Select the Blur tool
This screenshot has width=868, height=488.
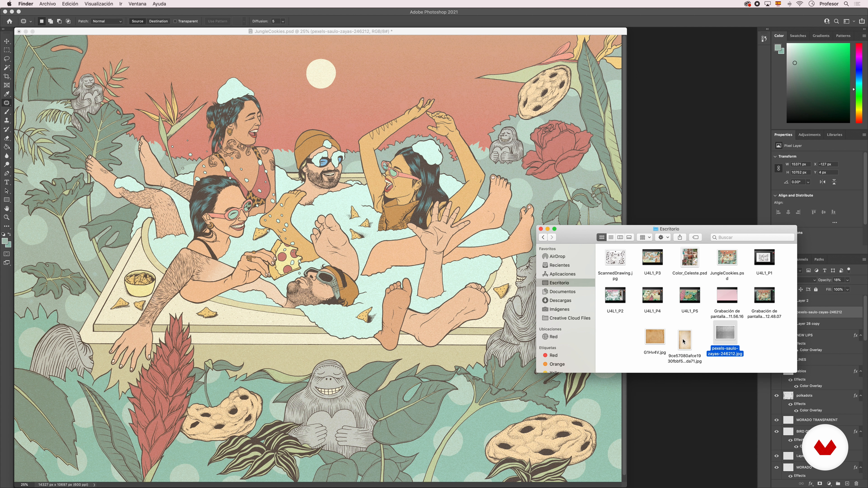pyautogui.click(x=7, y=156)
